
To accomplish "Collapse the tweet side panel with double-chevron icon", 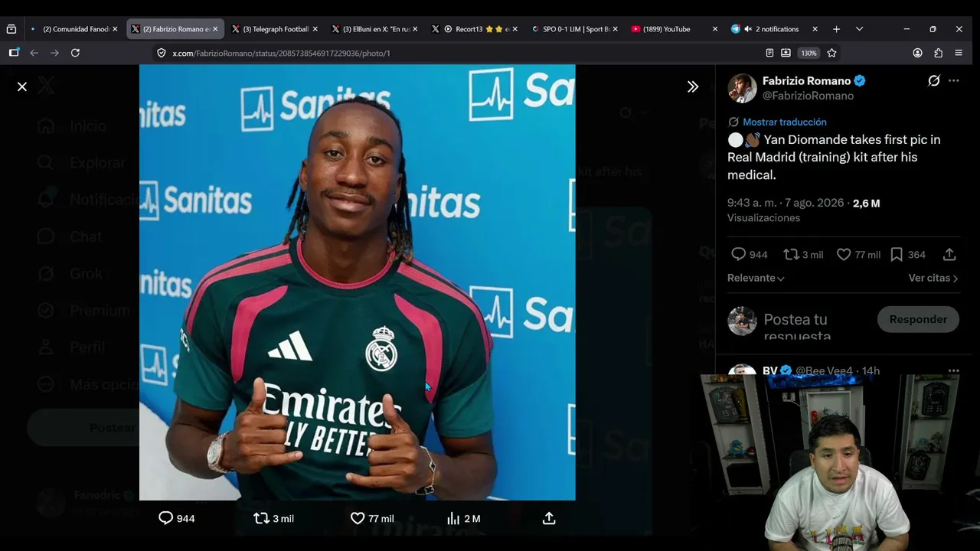I will tap(693, 86).
